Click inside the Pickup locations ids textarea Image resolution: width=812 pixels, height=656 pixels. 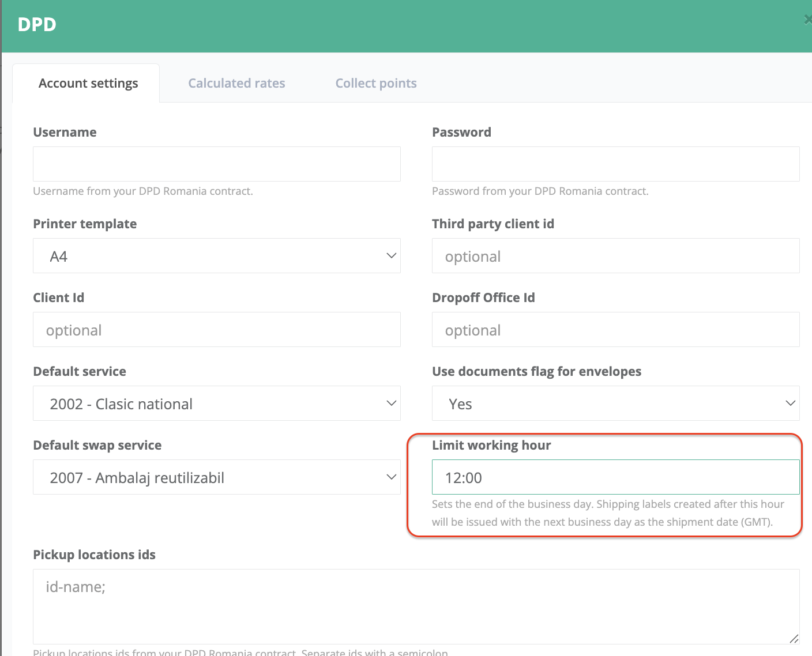coord(415,606)
